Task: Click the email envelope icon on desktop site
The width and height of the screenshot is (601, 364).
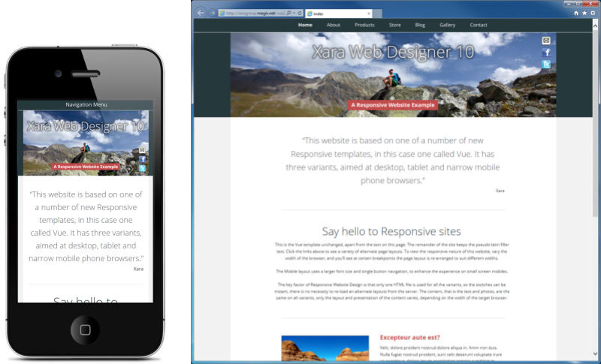Action: pos(546,41)
